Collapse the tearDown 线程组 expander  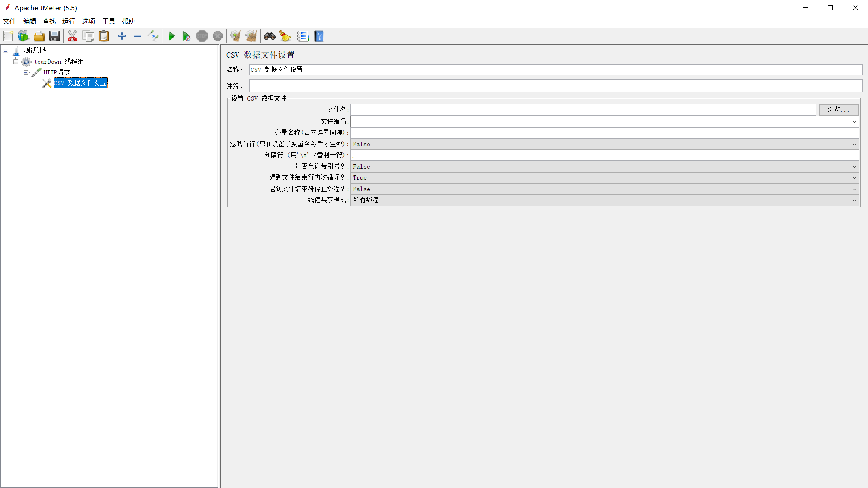pos(16,62)
